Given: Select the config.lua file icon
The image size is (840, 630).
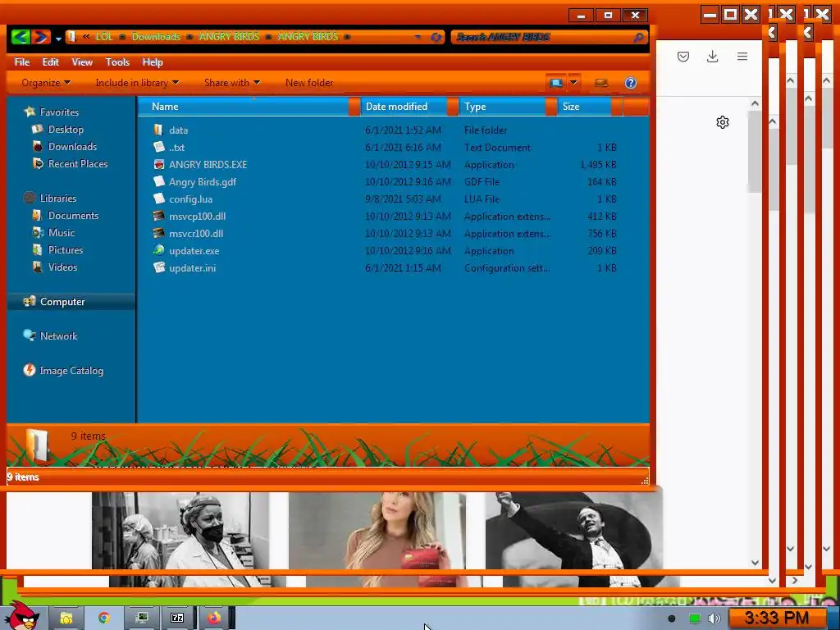Looking at the screenshot, I should click(158, 199).
